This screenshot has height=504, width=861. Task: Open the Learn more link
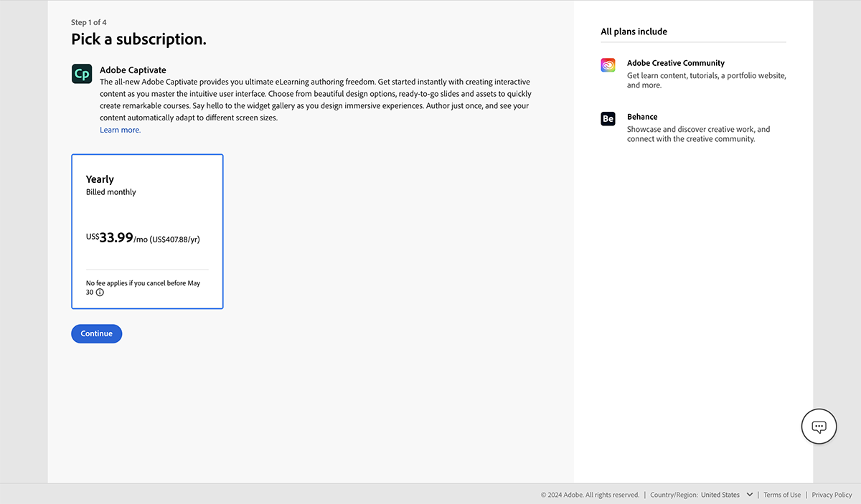pos(120,130)
